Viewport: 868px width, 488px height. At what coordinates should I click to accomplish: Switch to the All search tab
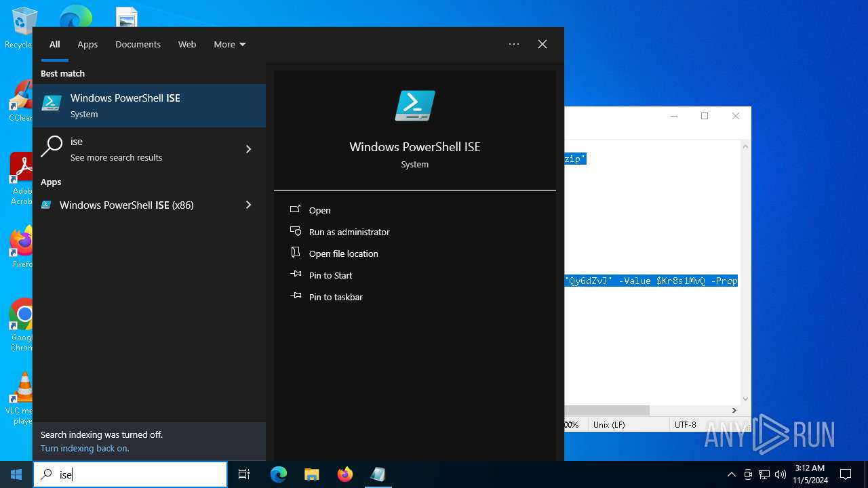tap(55, 44)
